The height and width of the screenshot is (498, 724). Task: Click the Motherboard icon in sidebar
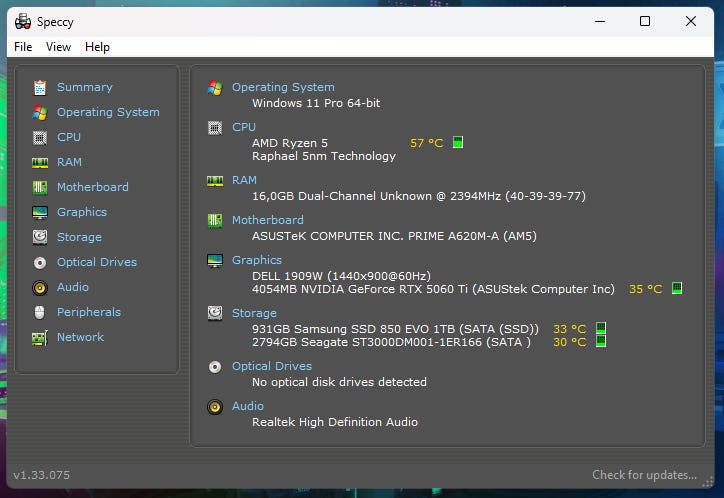pos(40,187)
